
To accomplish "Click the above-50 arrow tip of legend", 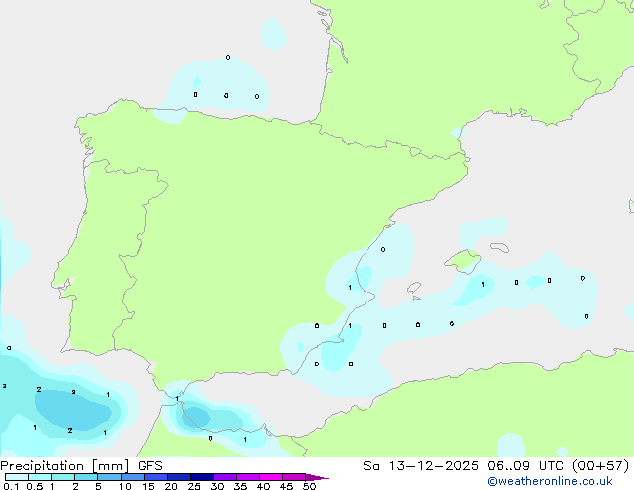I will coord(317,477).
